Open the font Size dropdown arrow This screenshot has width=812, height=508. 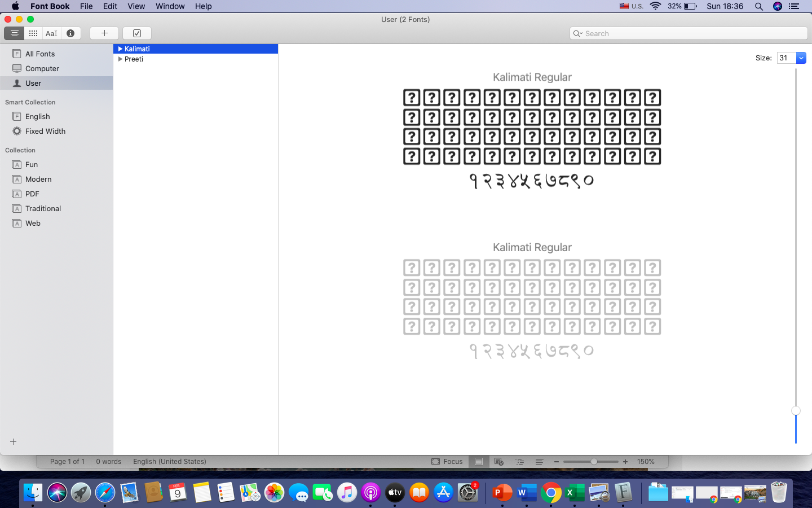801,58
